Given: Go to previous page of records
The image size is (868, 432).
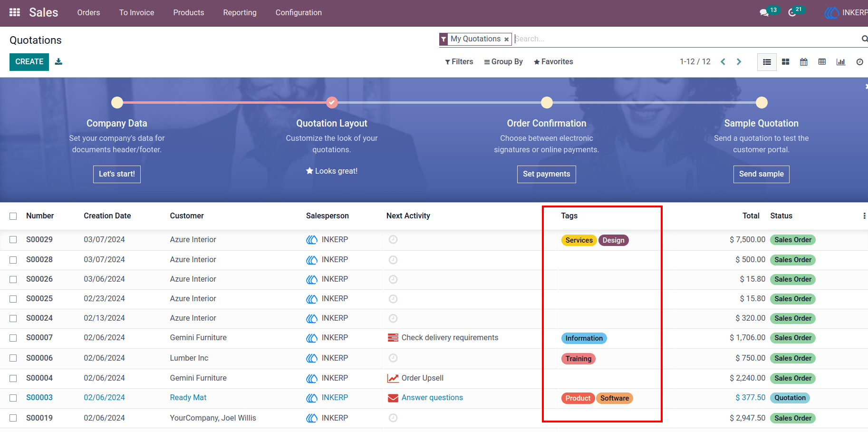Looking at the screenshot, I should click(x=723, y=62).
